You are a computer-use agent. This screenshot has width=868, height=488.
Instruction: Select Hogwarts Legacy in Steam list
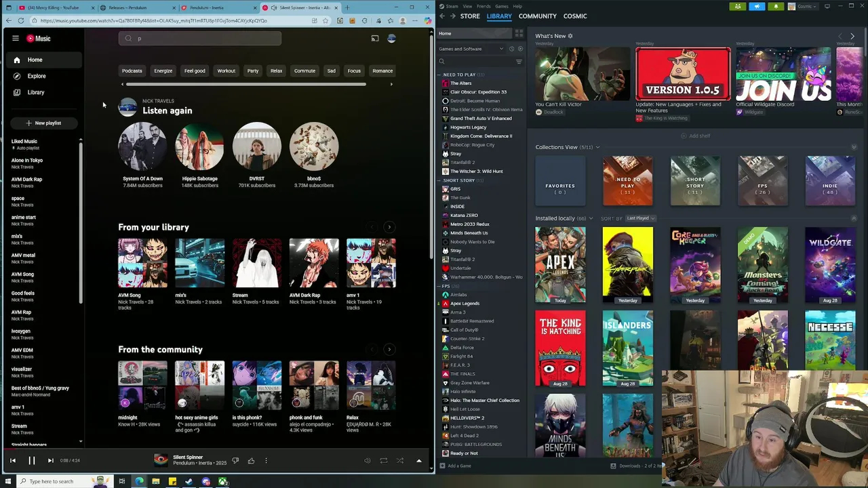pos(468,127)
